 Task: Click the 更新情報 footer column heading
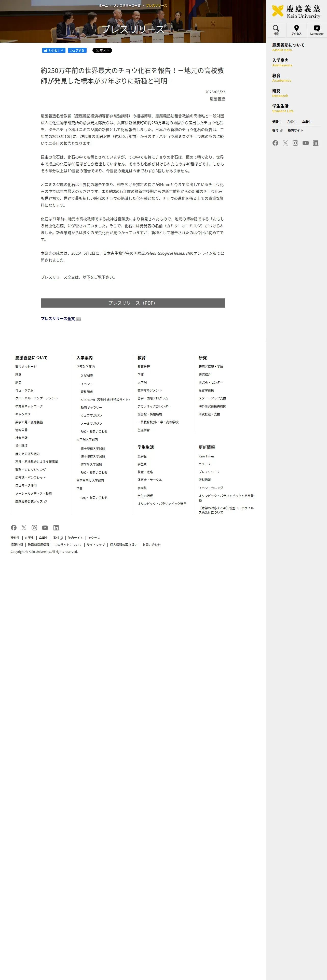tap(207, 448)
